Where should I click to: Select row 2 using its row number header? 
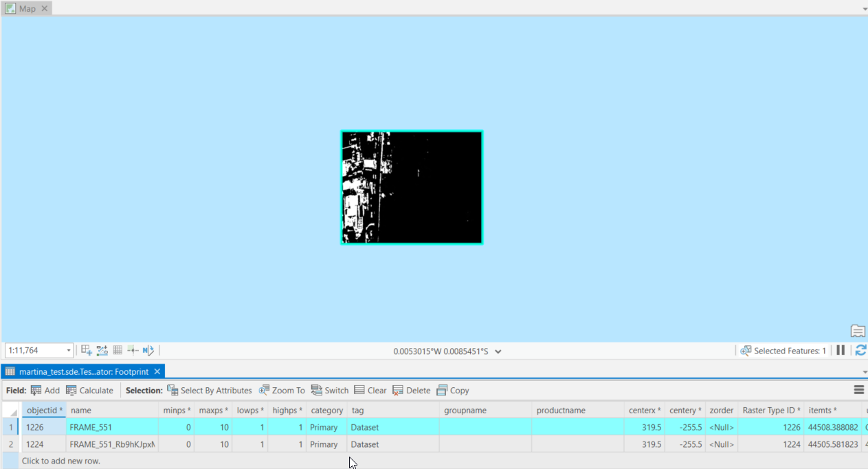[x=10, y=444]
